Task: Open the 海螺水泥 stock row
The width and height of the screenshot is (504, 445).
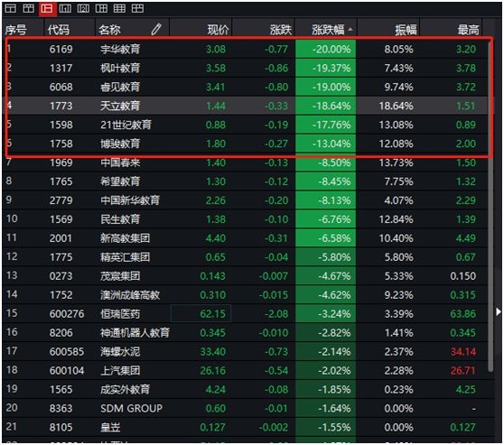Action: click(x=247, y=351)
